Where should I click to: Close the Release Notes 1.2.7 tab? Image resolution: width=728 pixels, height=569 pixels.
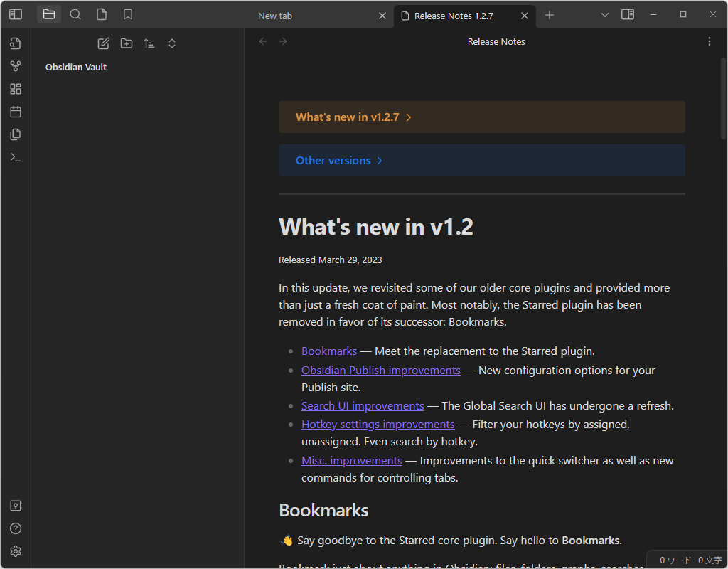coord(525,16)
